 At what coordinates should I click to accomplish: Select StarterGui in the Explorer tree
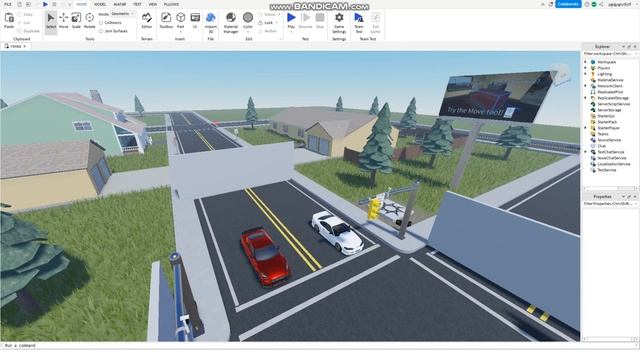coord(606,116)
